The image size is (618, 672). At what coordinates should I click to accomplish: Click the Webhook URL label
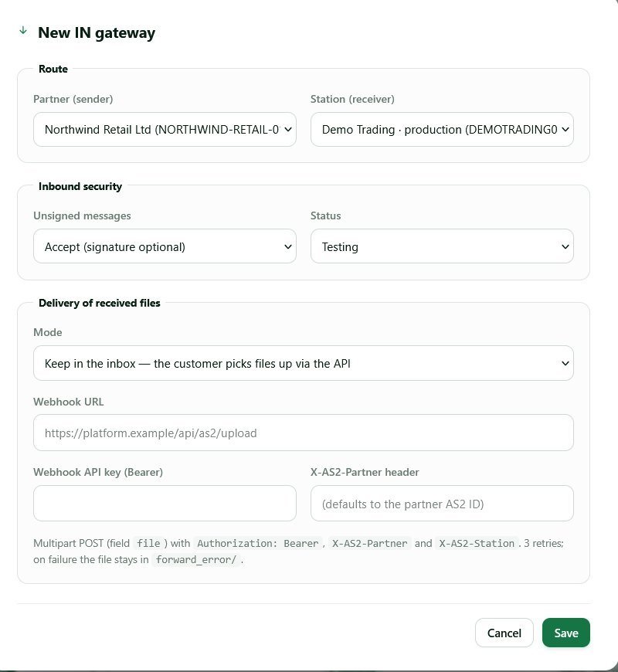tap(69, 402)
